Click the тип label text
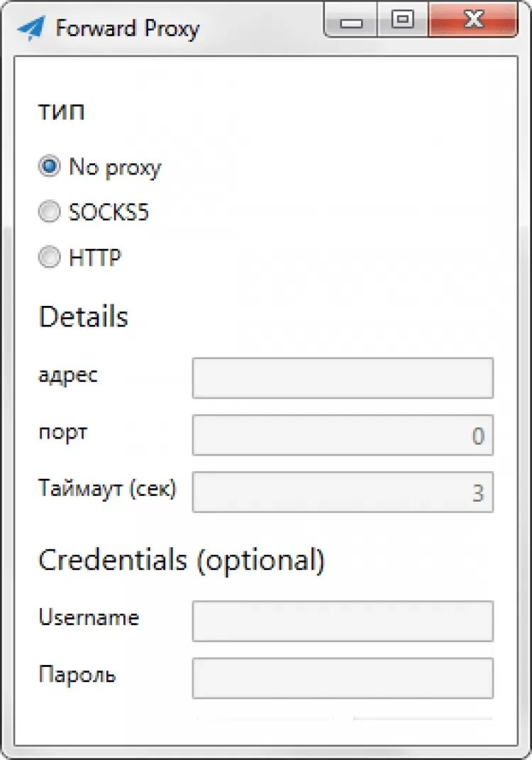This screenshot has width=532, height=760. click(x=61, y=112)
